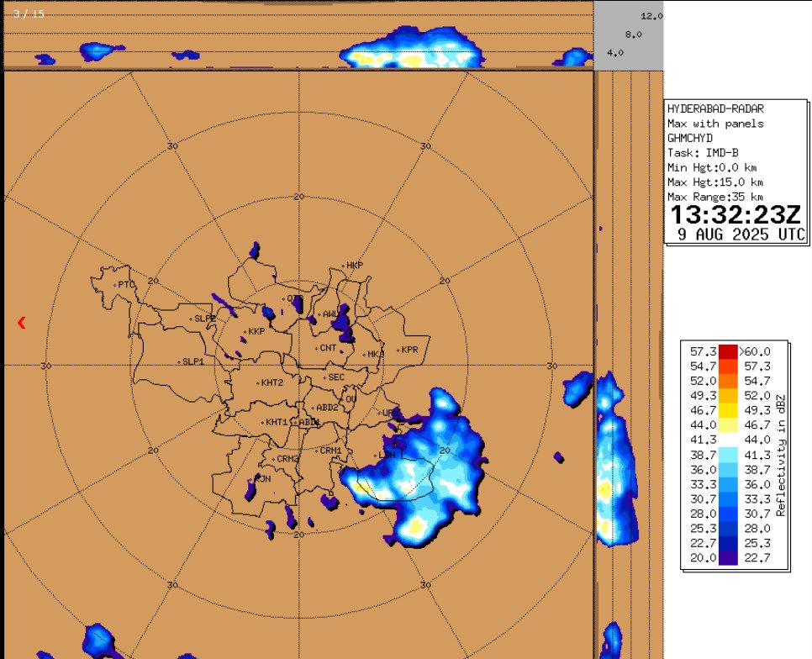Click the Task: IMD-B line
812x659 pixels.
[703, 153]
